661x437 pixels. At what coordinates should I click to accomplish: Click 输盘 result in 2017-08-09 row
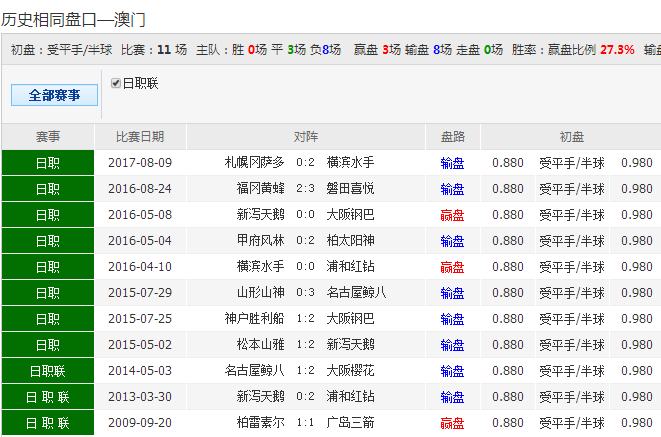click(x=452, y=163)
